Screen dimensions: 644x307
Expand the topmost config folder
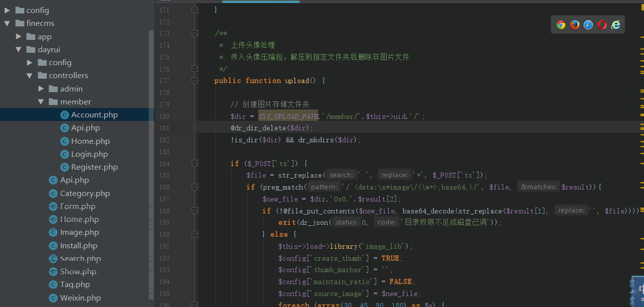(6, 9)
